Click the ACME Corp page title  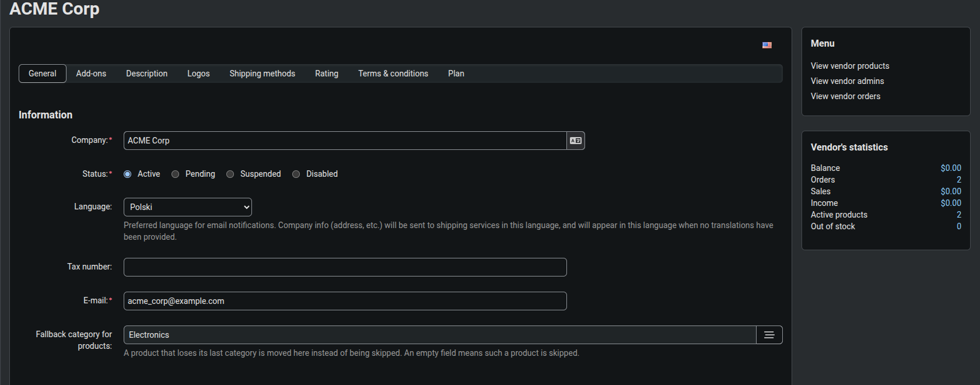[54, 9]
